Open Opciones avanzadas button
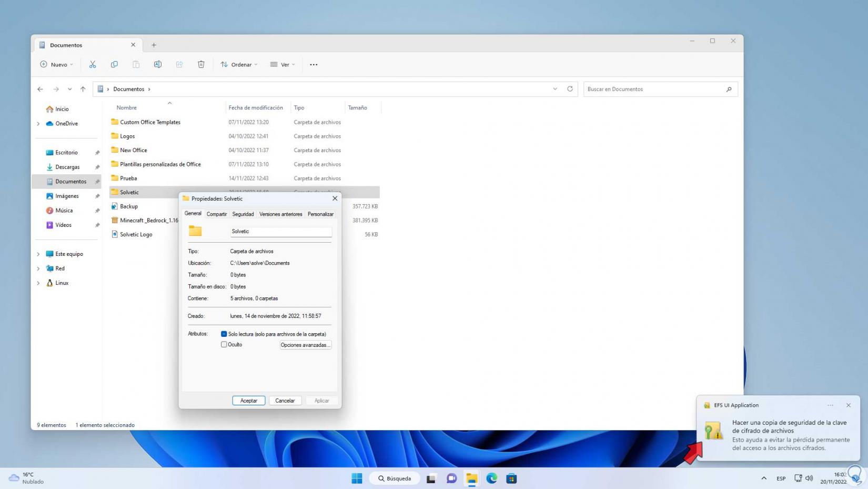The height and width of the screenshot is (489, 868). tap(305, 345)
